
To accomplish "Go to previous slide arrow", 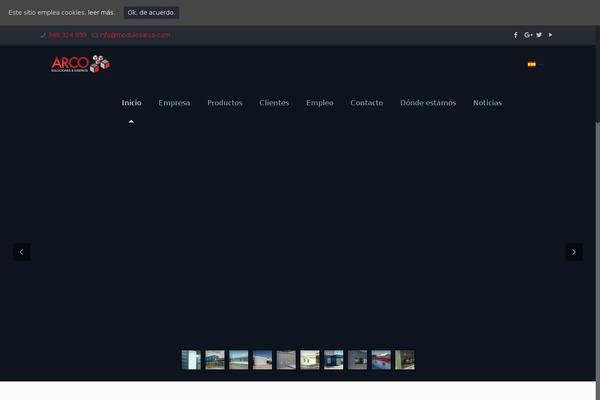I will click(x=22, y=252).
